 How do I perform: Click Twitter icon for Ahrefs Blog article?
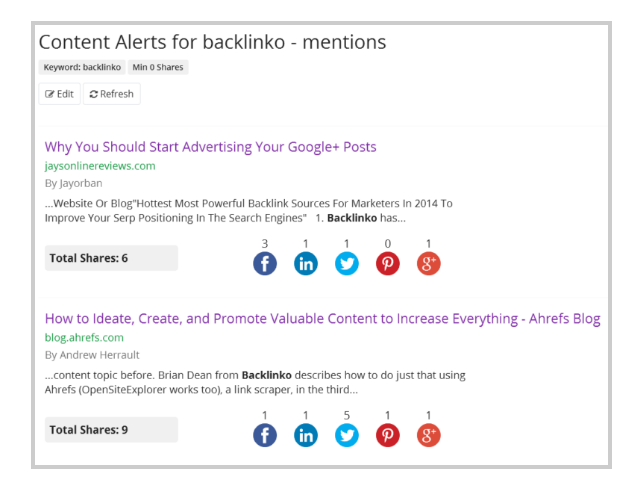coord(347,435)
